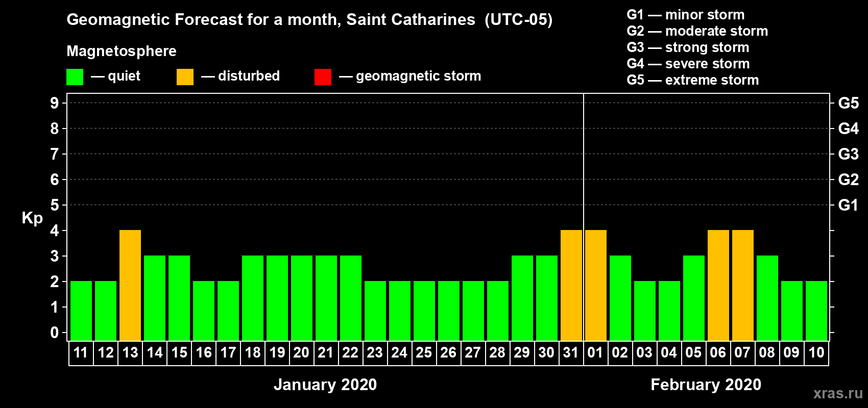Click the orange disturbed legend swatch

point(185,77)
